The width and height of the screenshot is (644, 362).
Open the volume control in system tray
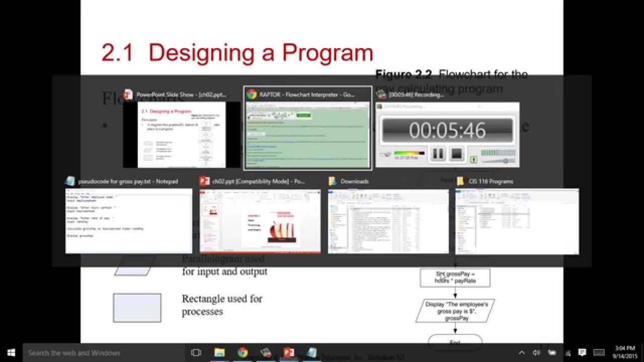[536, 352]
